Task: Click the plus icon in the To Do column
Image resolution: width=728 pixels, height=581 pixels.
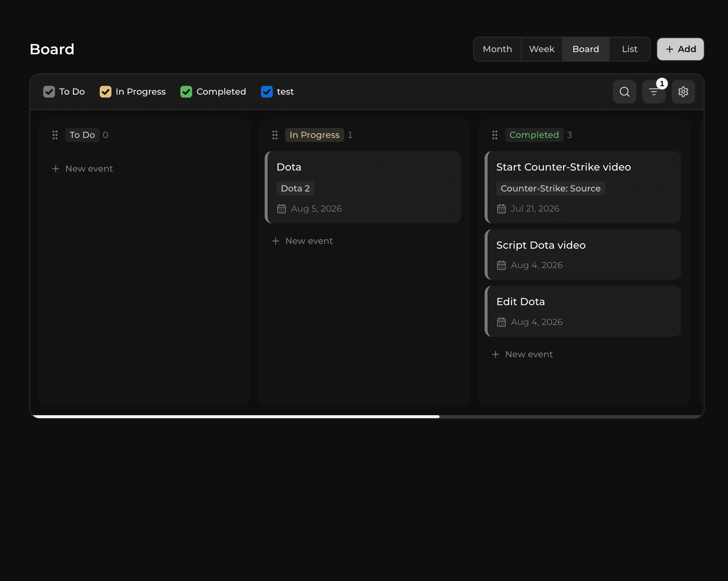Action: click(x=56, y=169)
